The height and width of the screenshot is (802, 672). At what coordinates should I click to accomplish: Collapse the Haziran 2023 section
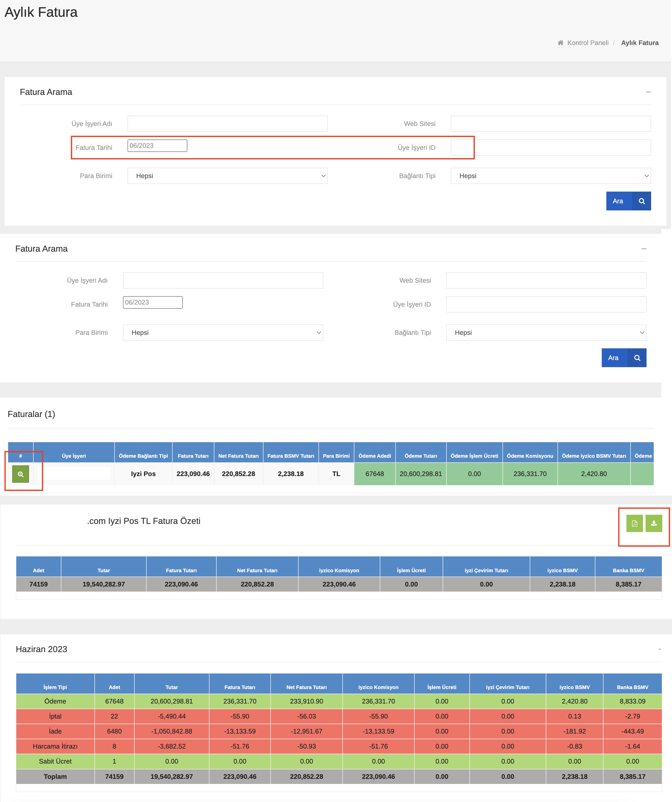[659, 649]
